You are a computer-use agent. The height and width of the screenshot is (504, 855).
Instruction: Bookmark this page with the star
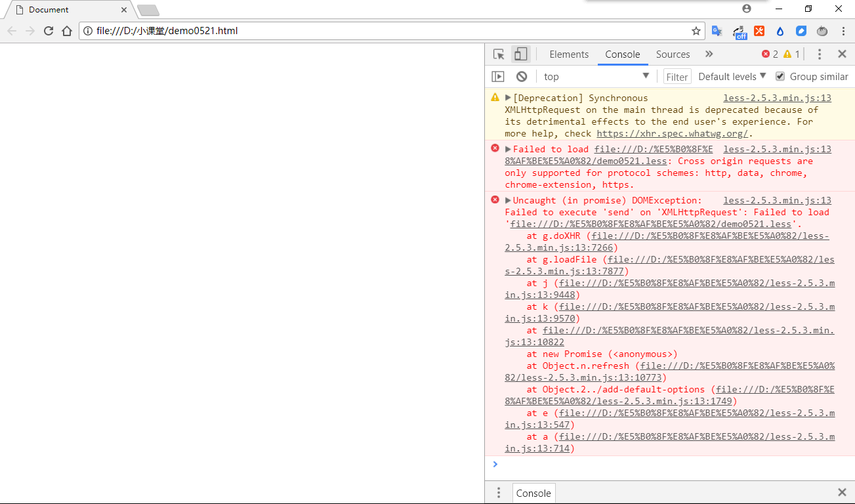click(696, 31)
